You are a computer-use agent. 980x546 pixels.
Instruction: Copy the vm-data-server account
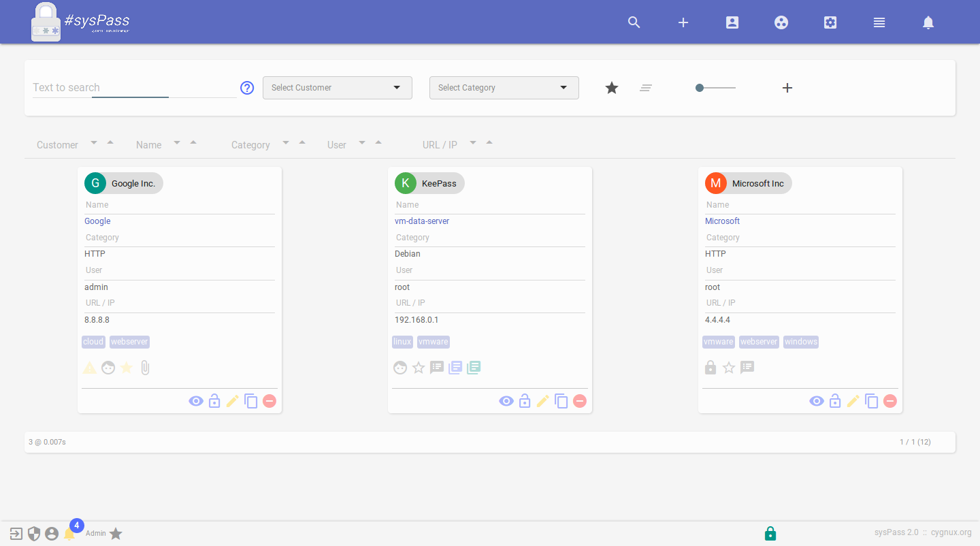[561, 401]
